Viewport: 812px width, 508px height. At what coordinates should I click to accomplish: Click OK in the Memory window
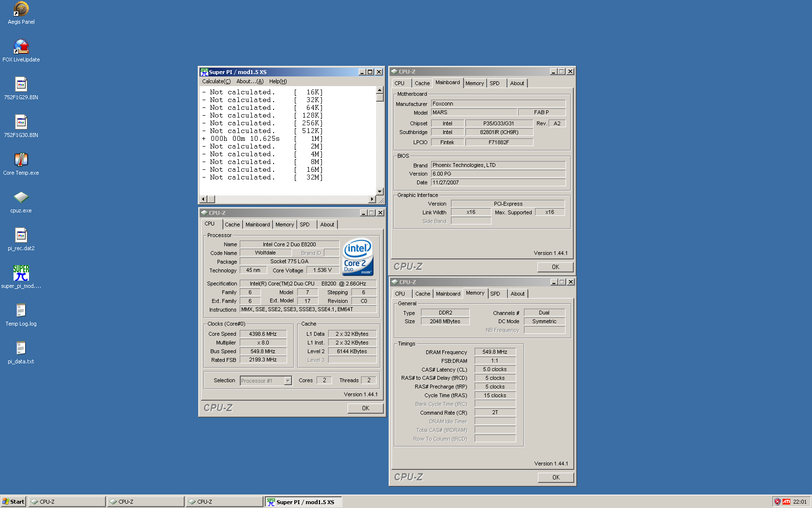(x=556, y=478)
